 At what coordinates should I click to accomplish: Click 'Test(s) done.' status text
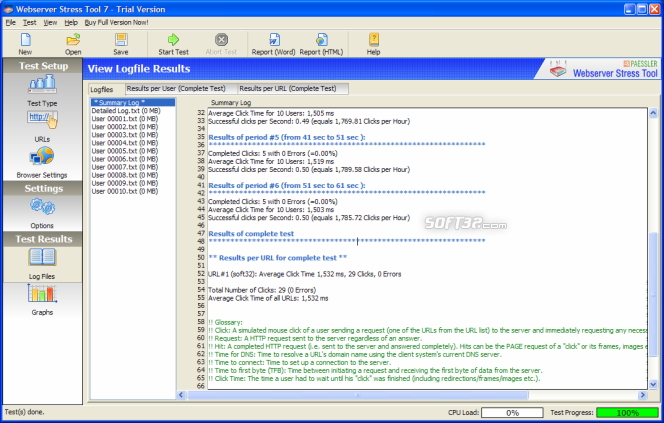click(x=24, y=412)
